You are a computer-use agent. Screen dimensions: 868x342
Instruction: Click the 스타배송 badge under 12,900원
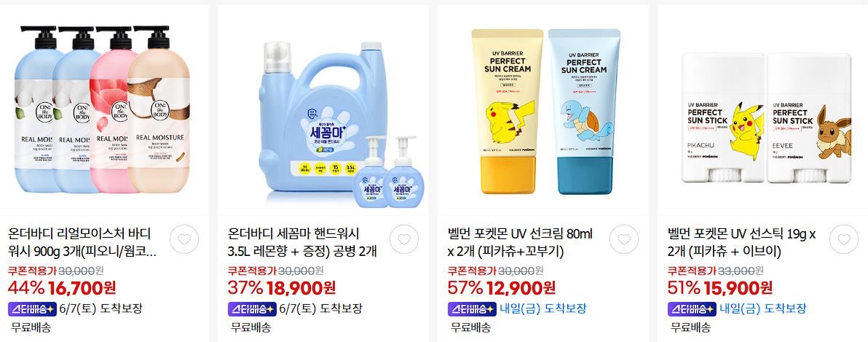pyautogui.click(x=472, y=308)
